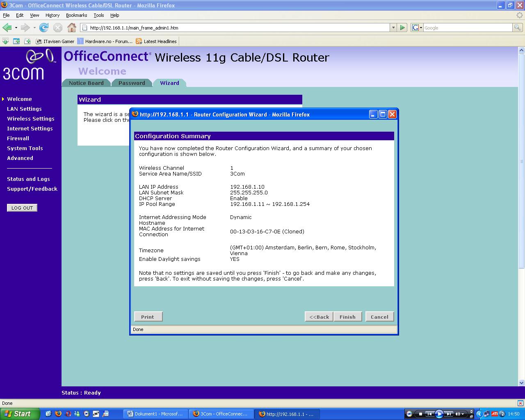Click the network connection tray icon
Screen dimensions: 525x420
[x=486, y=414]
